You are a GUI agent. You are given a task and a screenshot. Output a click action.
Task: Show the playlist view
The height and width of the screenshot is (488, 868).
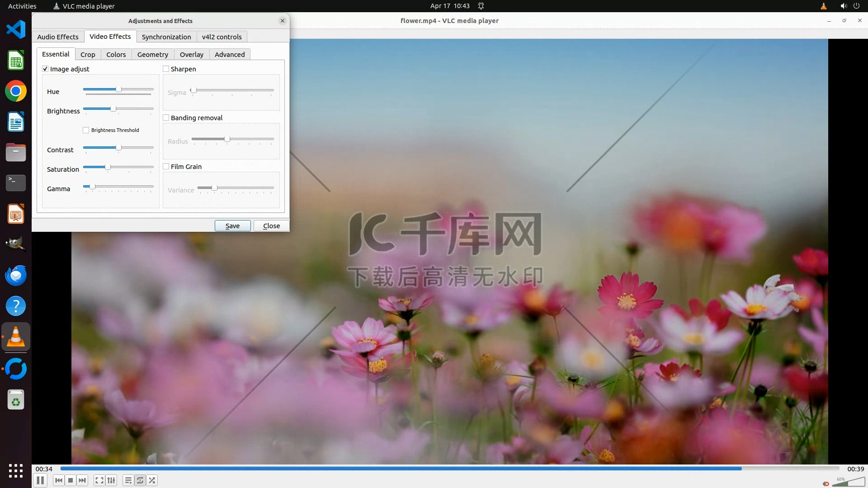pyautogui.click(x=128, y=480)
